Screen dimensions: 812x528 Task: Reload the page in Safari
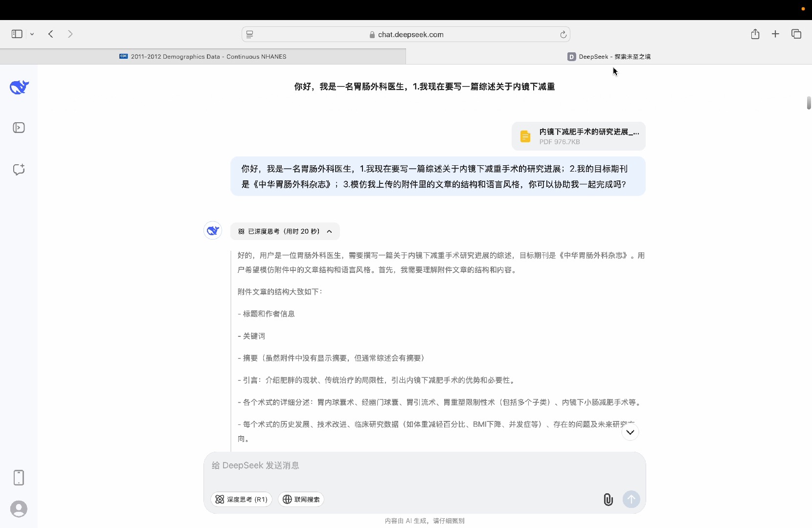[564, 34]
